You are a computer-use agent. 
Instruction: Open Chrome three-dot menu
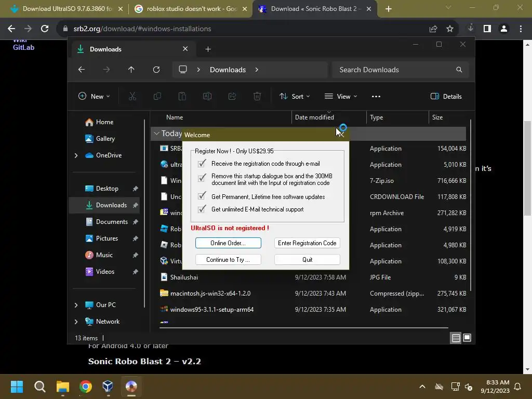521,29
